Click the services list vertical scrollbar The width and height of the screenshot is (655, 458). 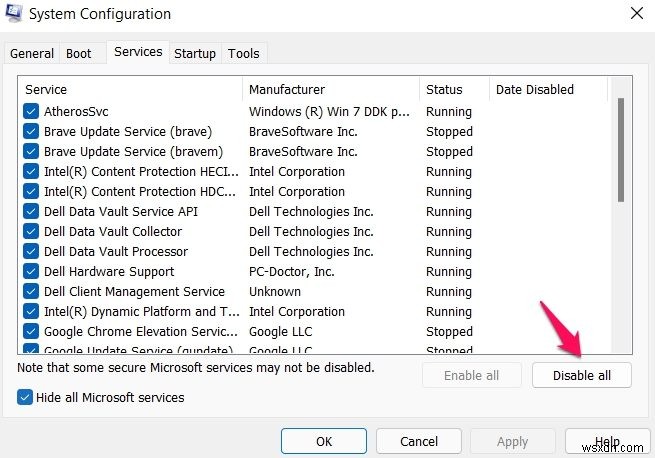tap(621, 150)
